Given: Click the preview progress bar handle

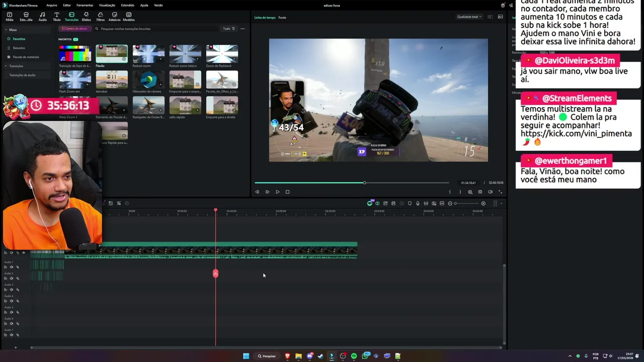Looking at the screenshot, I should [x=364, y=183].
